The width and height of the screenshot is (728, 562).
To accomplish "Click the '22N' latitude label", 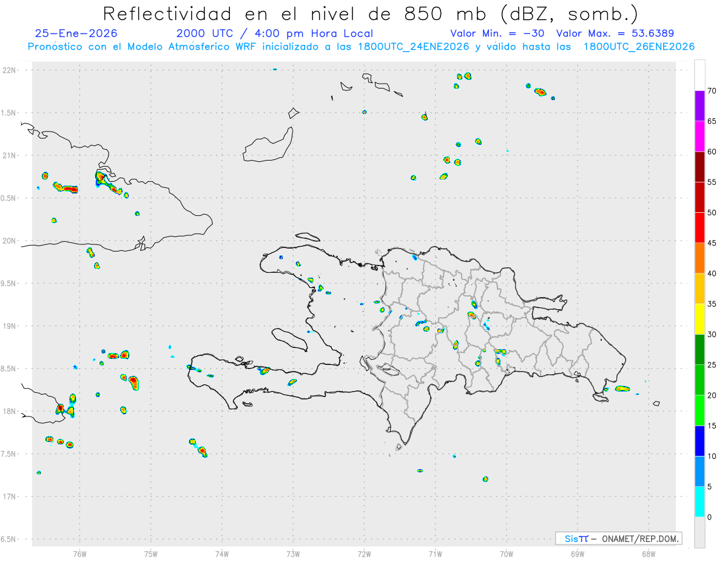I will tap(10, 70).
